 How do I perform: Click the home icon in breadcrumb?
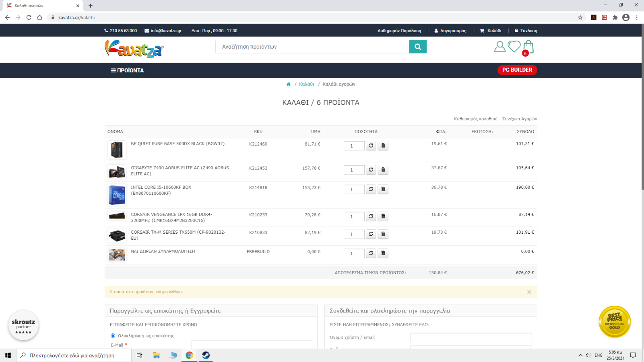click(x=289, y=84)
